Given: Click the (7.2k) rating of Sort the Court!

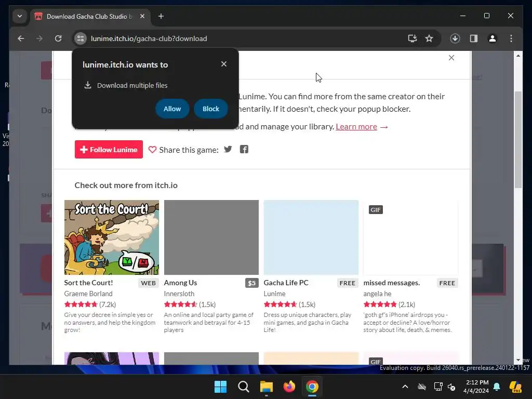Looking at the screenshot, I should [108, 304].
